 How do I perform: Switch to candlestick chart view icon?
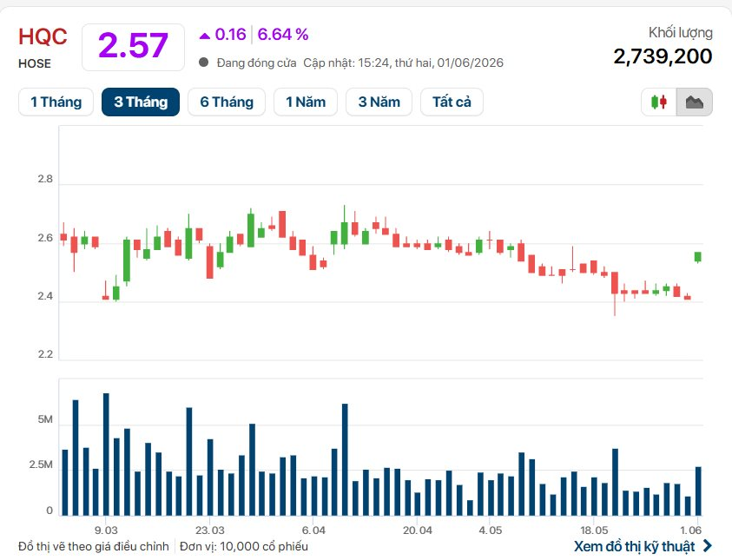659,102
